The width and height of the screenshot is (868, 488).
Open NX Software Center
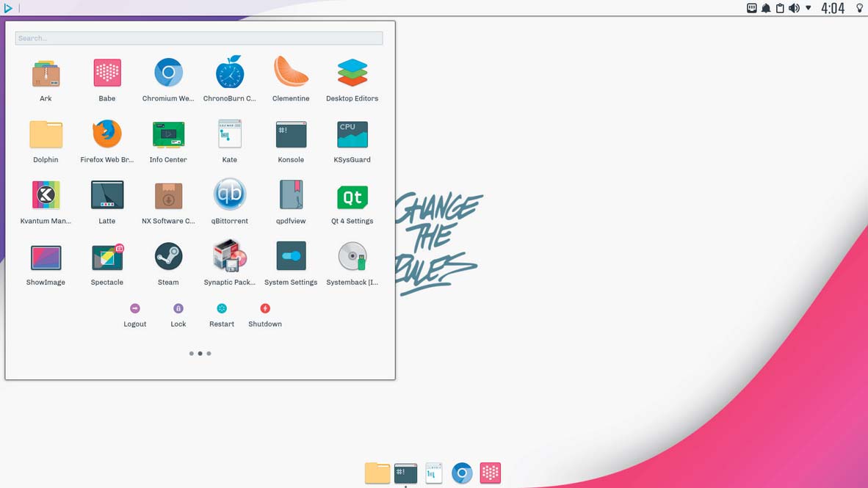[168, 196]
